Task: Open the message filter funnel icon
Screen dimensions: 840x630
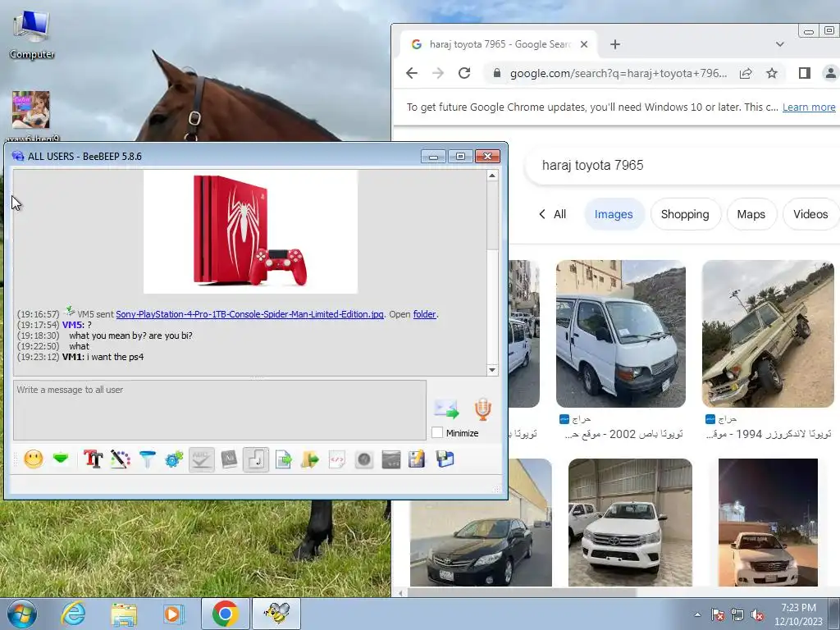Action: (x=147, y=459)
